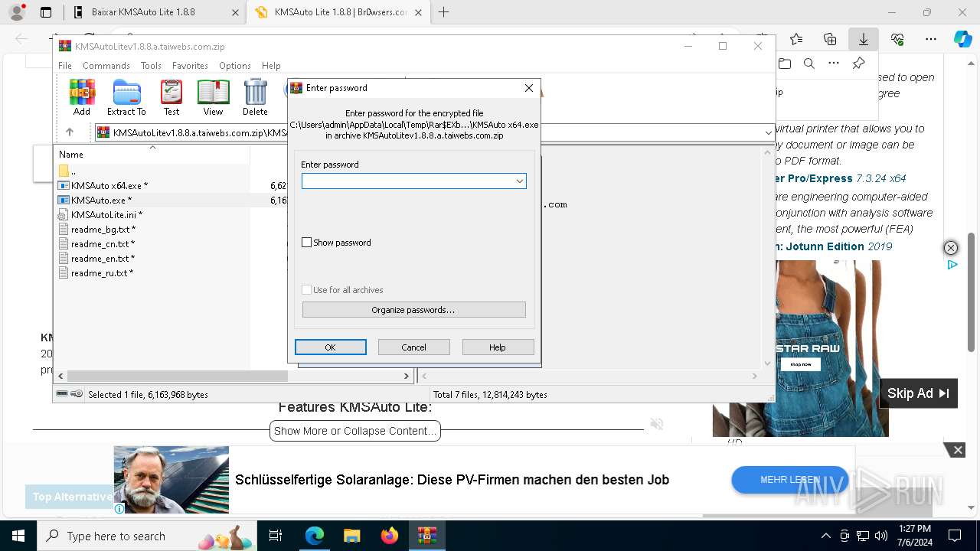Open the parent folder '..' entry

pos(67,171)
